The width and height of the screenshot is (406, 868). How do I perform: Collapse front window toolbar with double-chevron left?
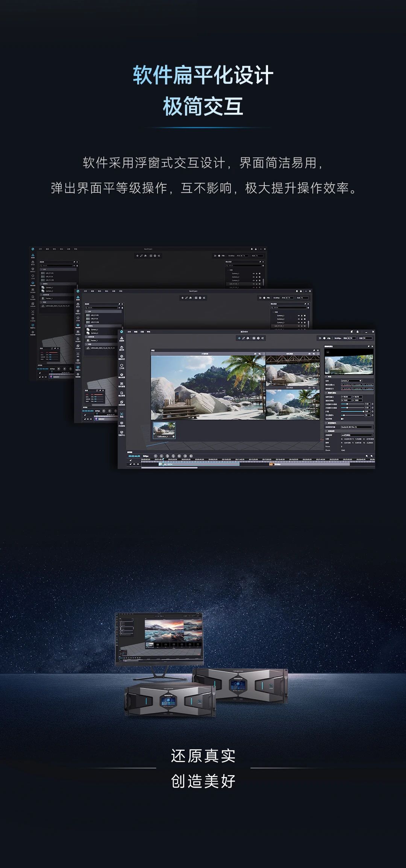pyautogui.click(x=262, y=338)
